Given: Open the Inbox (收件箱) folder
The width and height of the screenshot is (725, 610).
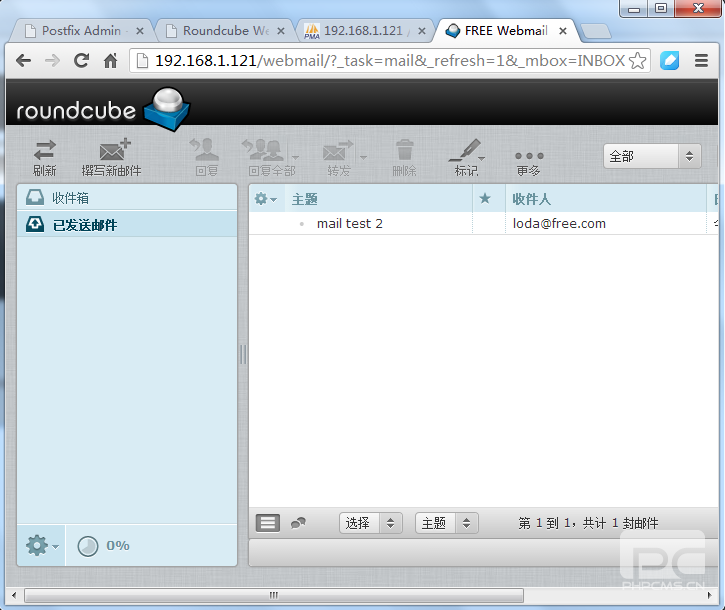Looking at the screenshot, I should coord(127,198).
